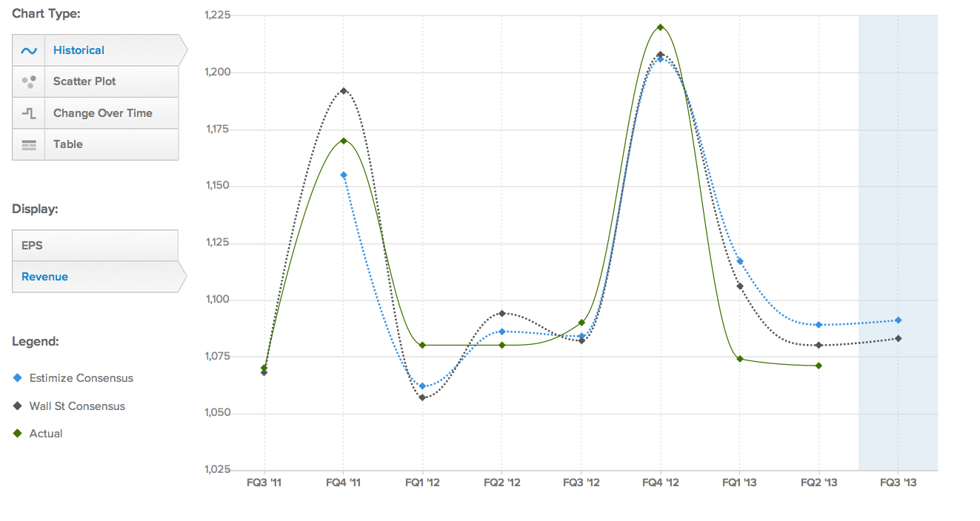
Task: Click the gray Wall St Consensus diamond
Action: pos(18,406)
